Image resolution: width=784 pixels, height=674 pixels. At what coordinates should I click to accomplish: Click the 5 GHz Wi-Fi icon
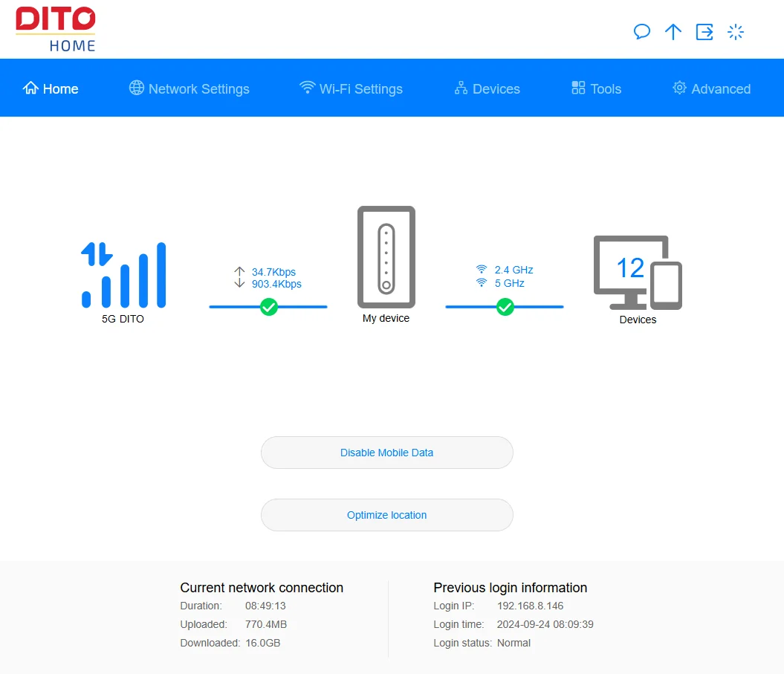click(x=482, y=283)
